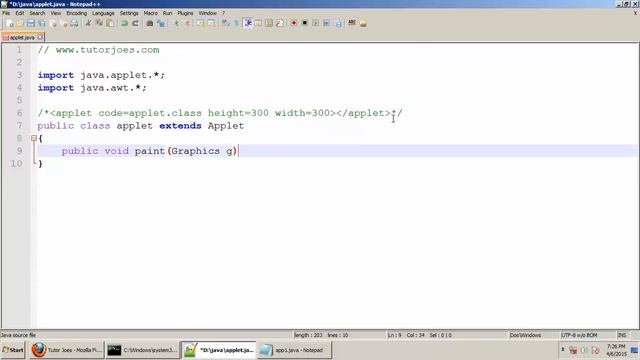Click the word 'extends' on line 7
This screenshot has width=640, height=360.
pyautogui.click(x=180, y=126)
